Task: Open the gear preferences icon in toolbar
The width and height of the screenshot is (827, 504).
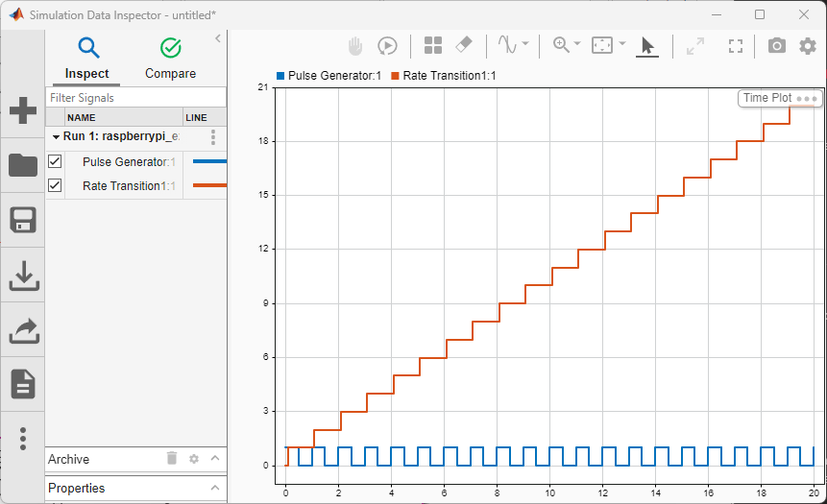Action: [x=807, y=45]
